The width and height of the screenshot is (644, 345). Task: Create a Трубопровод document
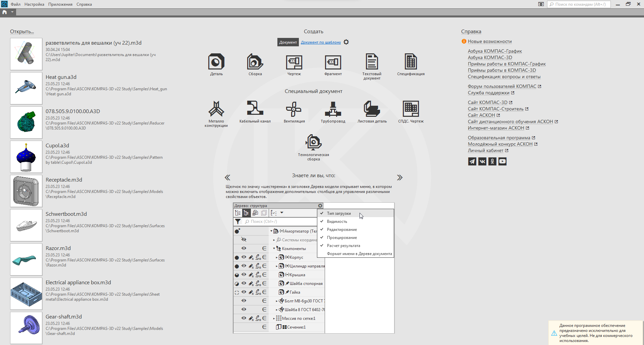pyautogui.click(x=333, y=112)
